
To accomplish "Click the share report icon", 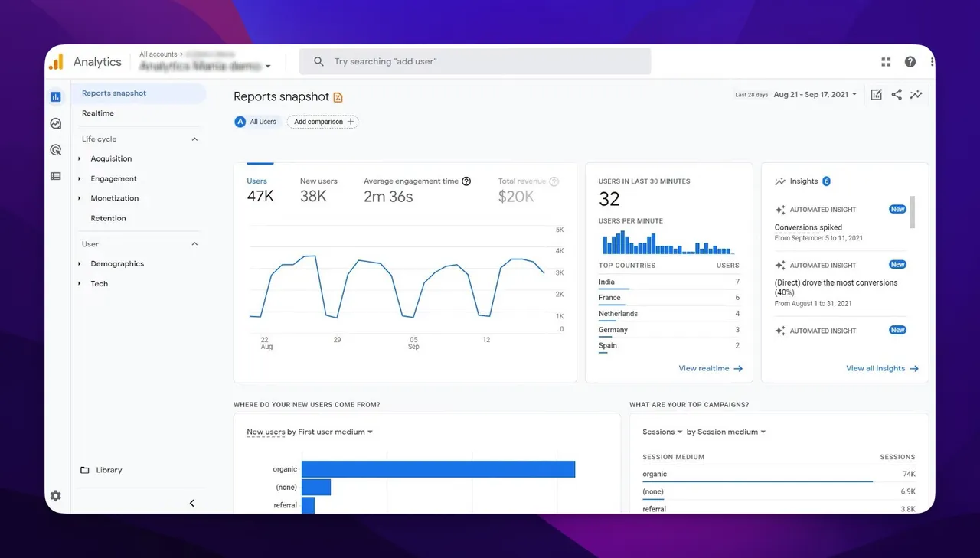I will click(x=897, y=94).
